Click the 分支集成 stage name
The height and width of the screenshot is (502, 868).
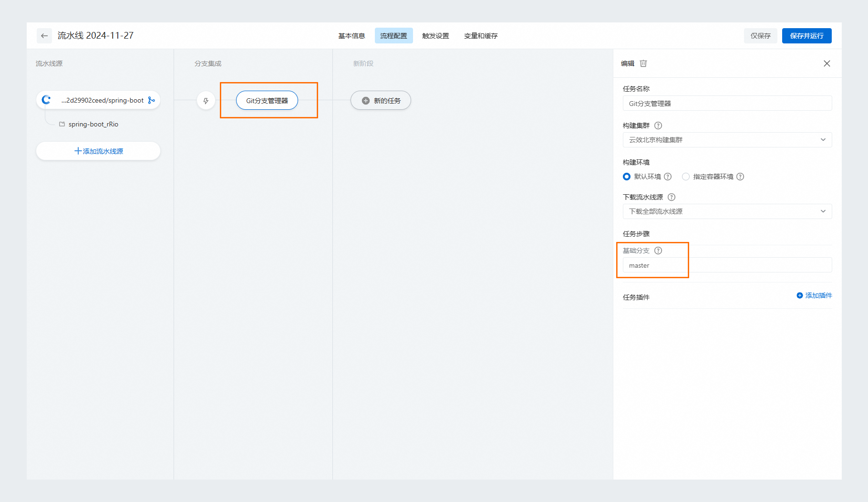pos(208,63)
